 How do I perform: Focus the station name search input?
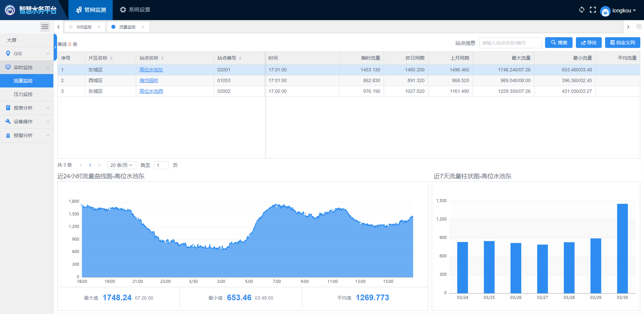point(510,43)
